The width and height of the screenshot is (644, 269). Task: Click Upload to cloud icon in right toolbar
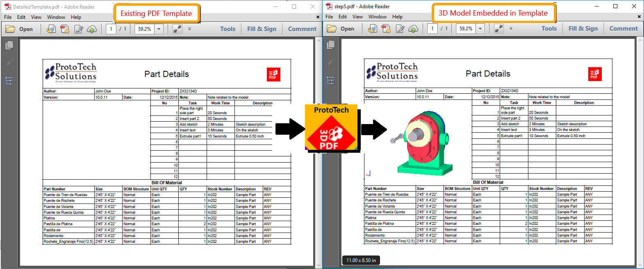(x=413, y=29)
